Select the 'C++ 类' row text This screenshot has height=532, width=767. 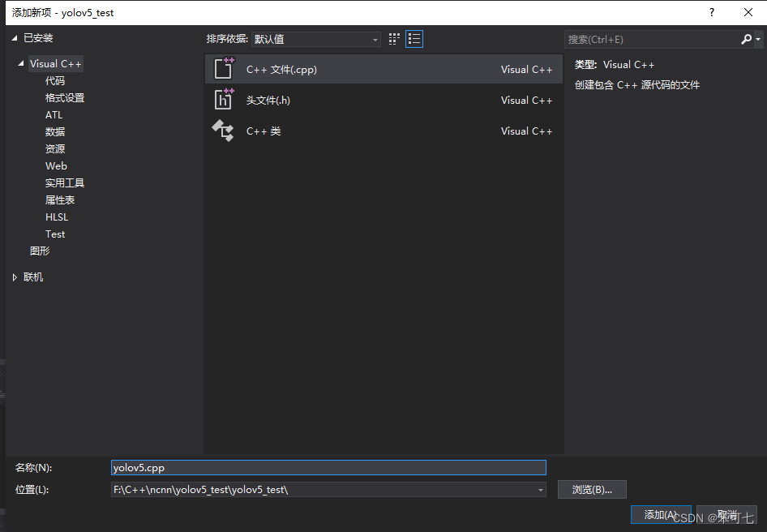pyautogui.click(x=264, y=131)
